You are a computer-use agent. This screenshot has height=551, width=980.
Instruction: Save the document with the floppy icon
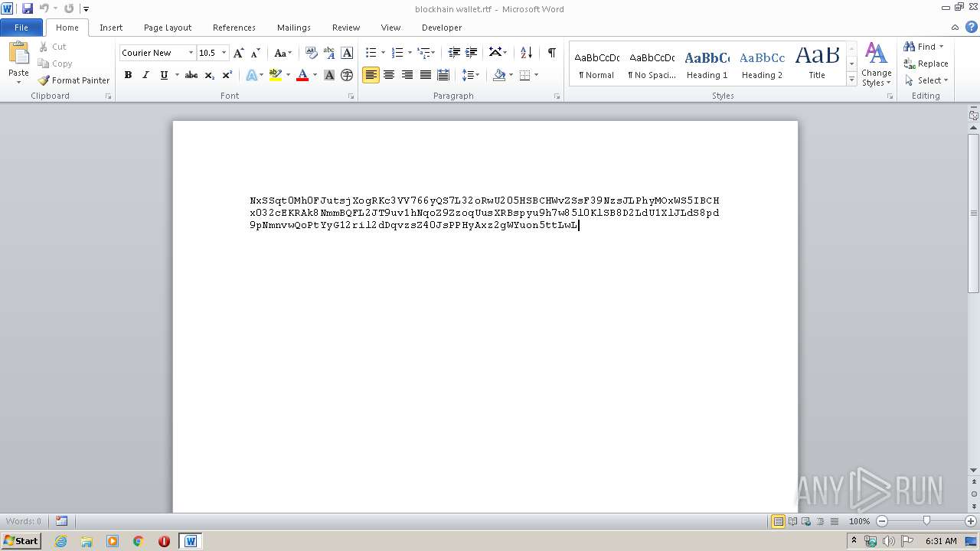coord(28,8)
